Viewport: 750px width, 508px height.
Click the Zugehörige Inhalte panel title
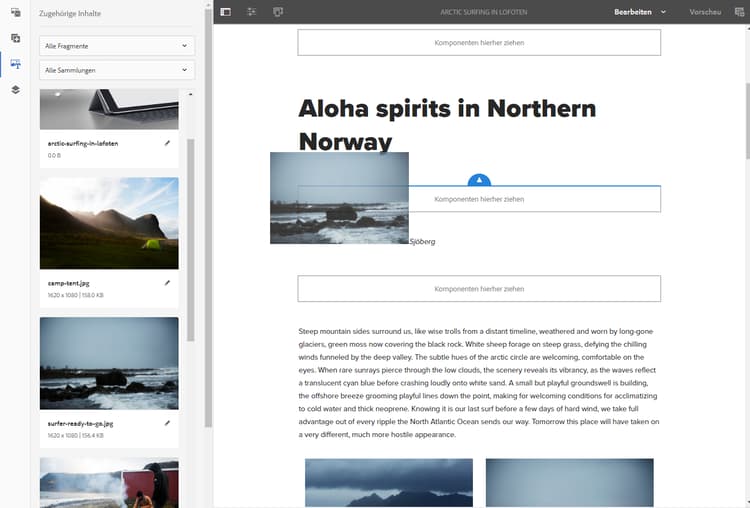(70, 13)
